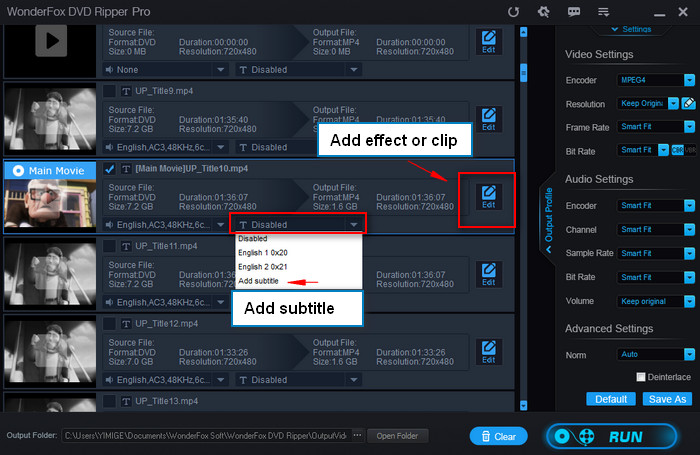Rename UP_Title11.mp4 via its T icon
The width and height of the screenshot is (700, 455).
[x=126, y=246]
